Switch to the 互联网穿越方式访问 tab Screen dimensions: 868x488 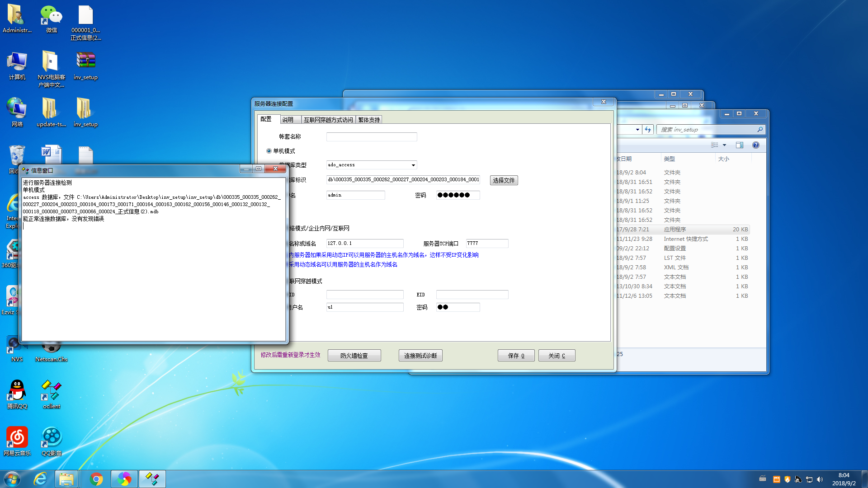coord(328,120)
